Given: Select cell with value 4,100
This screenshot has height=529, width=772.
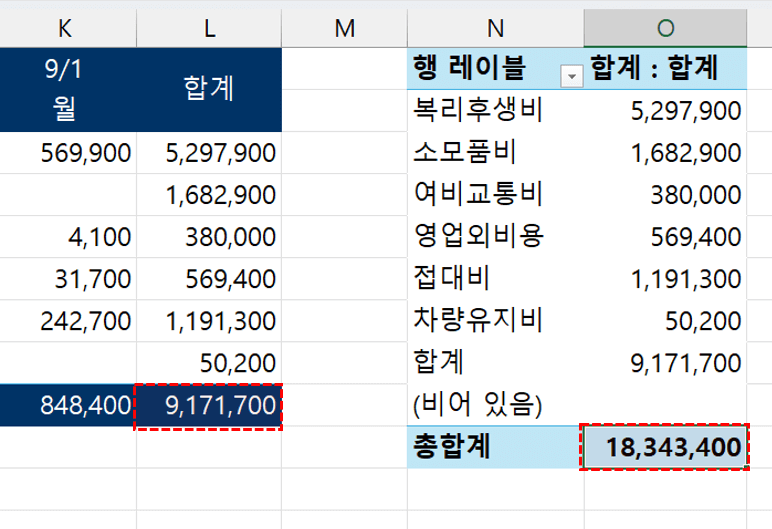Looking at the screenshot, I should (x=68, y=236).
